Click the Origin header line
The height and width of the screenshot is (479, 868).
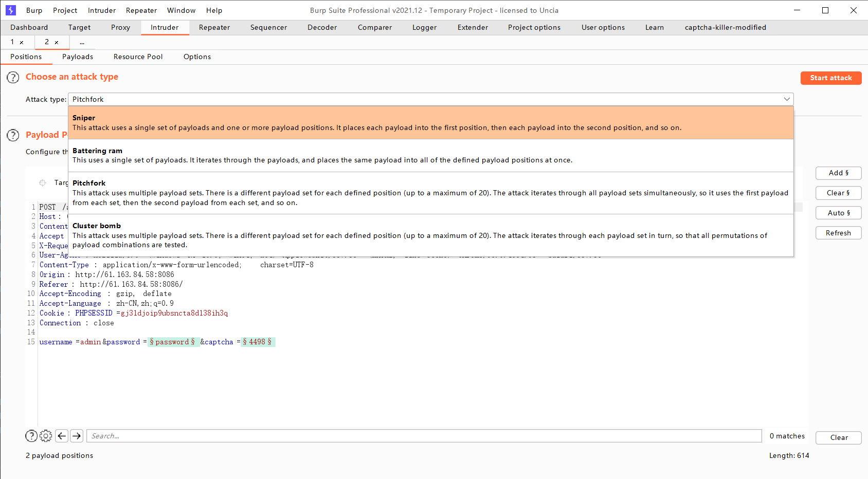coord(107,274)
